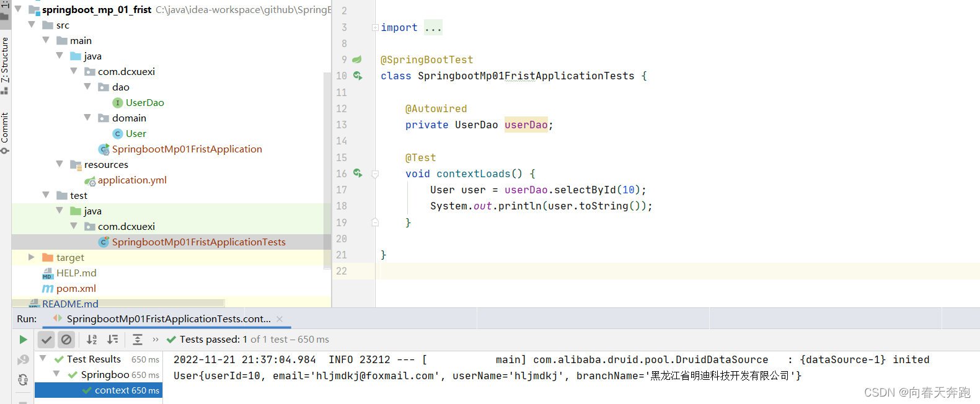980x404 pixels.
Task: Click the Rerun Failed Tests icon
Action: [23, 360]
